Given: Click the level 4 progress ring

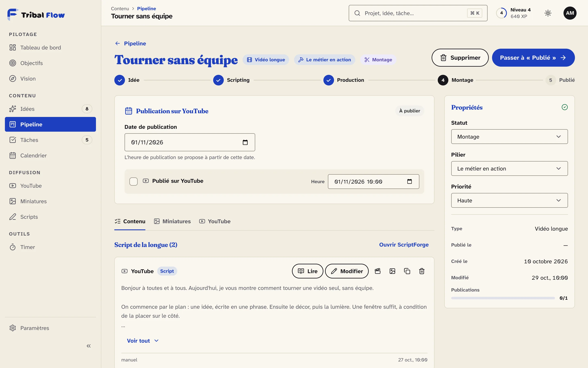Looking at the screenshot, I should coord(501,13).
